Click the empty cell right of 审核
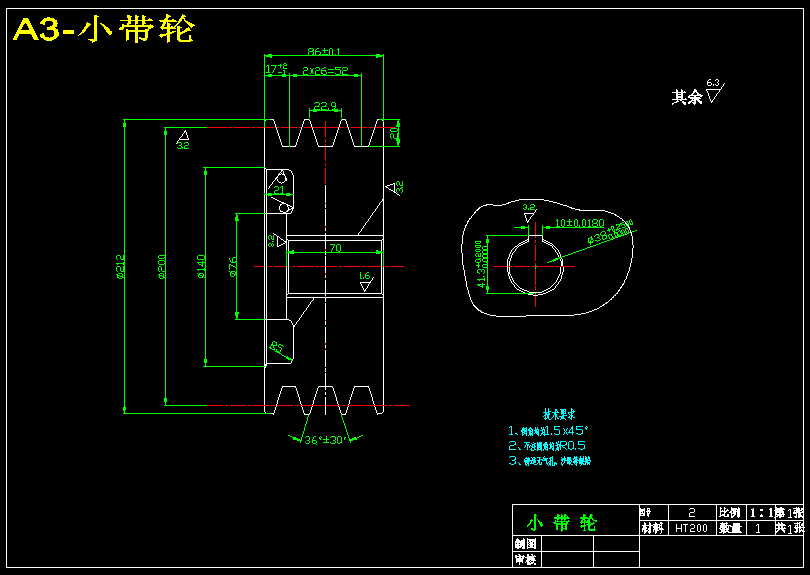 [567, 559]
